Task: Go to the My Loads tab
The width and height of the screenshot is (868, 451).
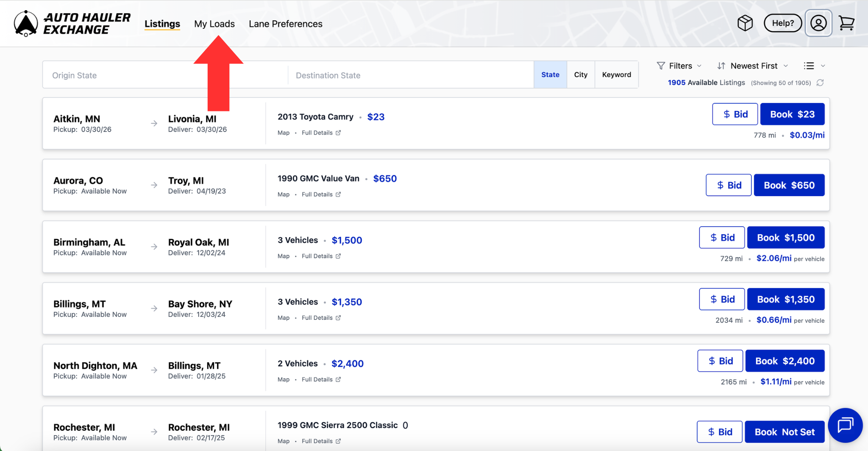Action: point(214,24)
